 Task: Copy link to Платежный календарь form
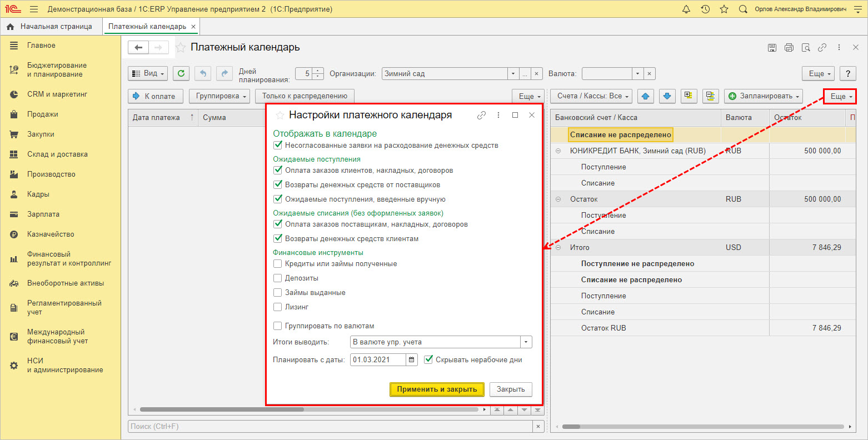(822, 48)
